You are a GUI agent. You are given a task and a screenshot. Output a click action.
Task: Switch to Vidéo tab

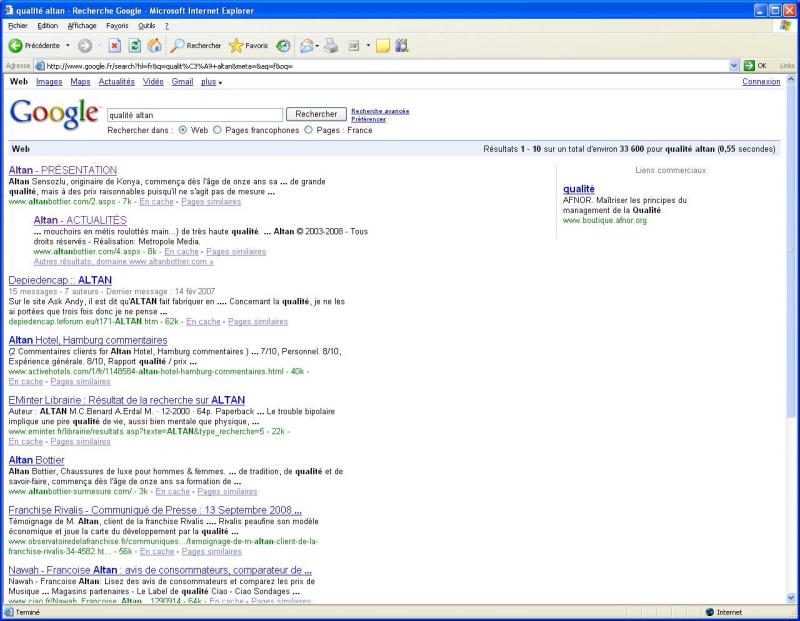[x=153, y=82]
